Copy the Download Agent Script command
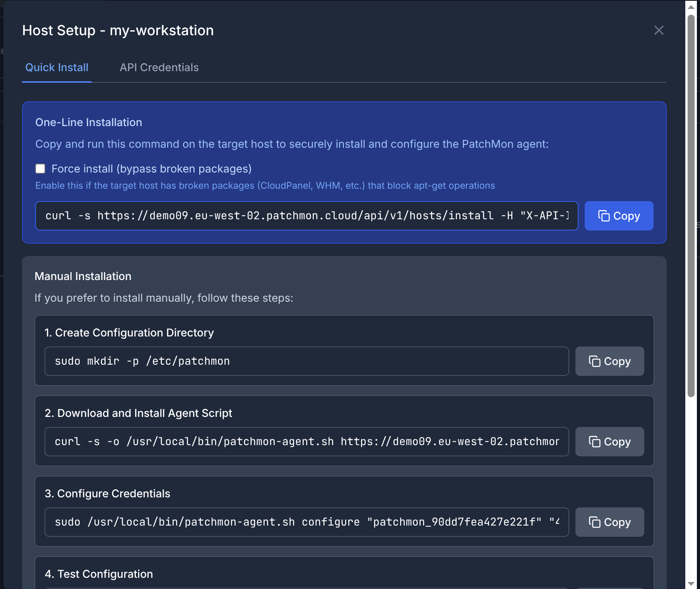The height and width of the screenshot is (589, 700). tap(609, 442)
